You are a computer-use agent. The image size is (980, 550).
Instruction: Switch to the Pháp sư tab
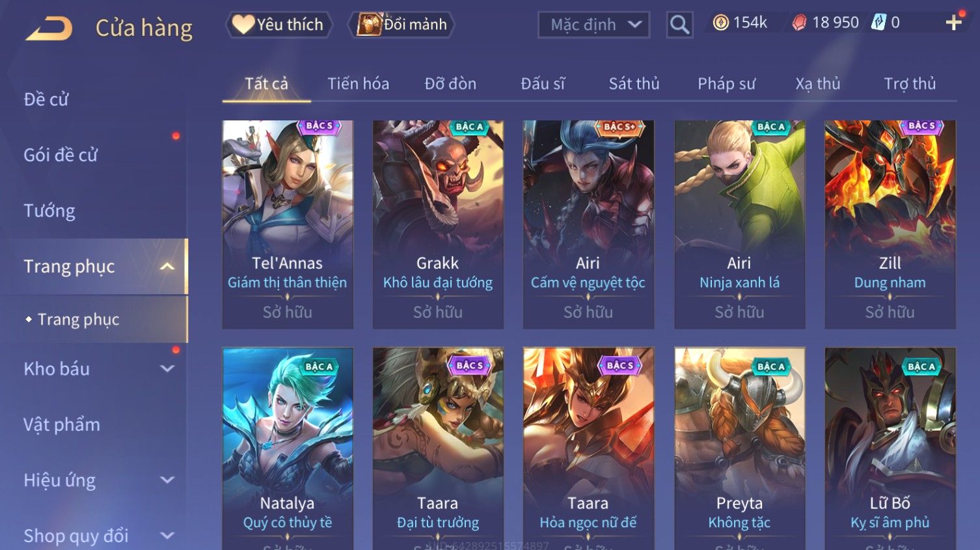pyautogui.click(x=726, y=83)
